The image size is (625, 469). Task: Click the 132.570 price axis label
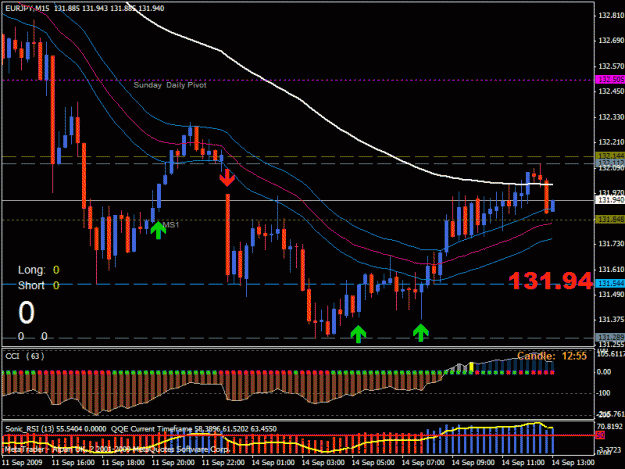tap(610, 66)
